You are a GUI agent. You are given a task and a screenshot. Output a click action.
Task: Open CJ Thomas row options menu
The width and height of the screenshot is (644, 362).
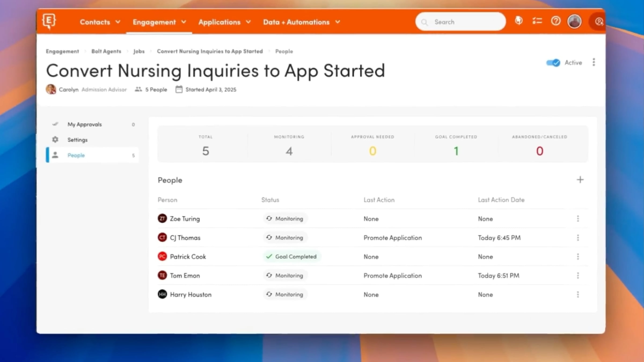click(578, 238)
